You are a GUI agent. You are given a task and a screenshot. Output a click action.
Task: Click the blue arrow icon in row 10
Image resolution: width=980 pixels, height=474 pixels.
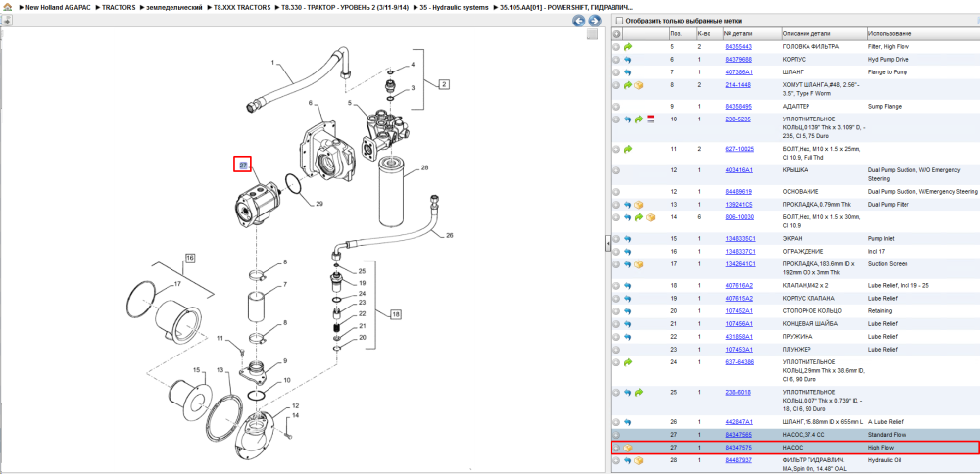pos(628,118)
